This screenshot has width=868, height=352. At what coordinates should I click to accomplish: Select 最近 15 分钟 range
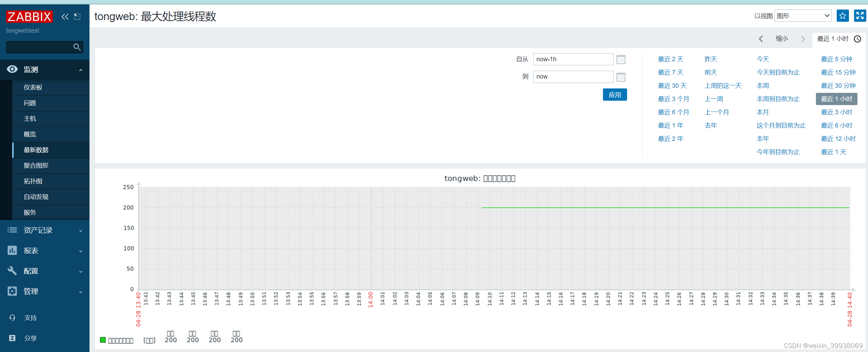pyautogui.click(x=838, y=72)
